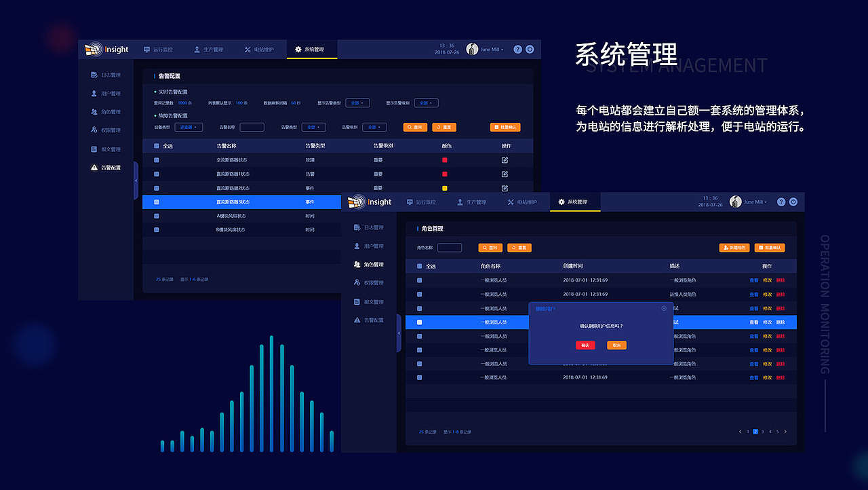Viewport: 868px width, 490px height.
Task: Open help in the 告警配置 window header
Action: [x=518, y=50]
